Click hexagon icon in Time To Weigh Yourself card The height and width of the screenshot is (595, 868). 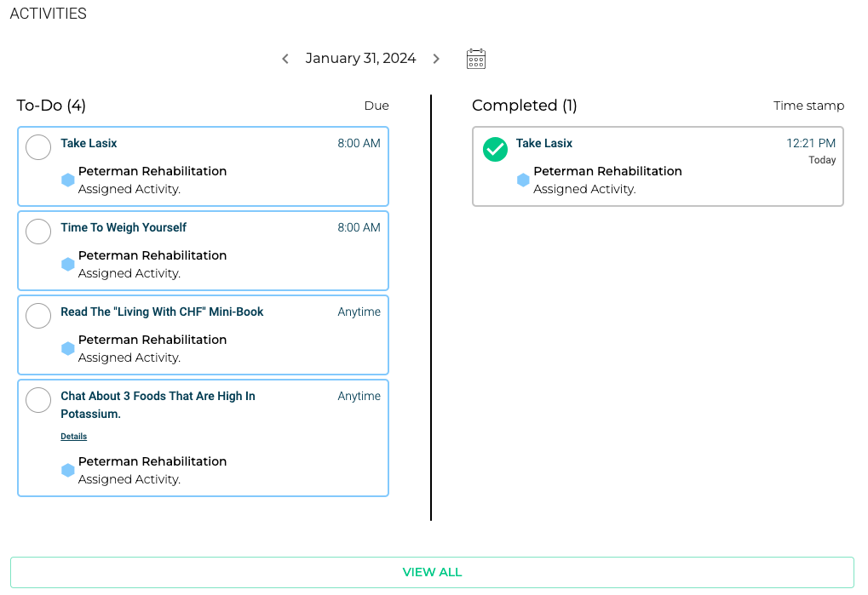(x=67, y=265)
